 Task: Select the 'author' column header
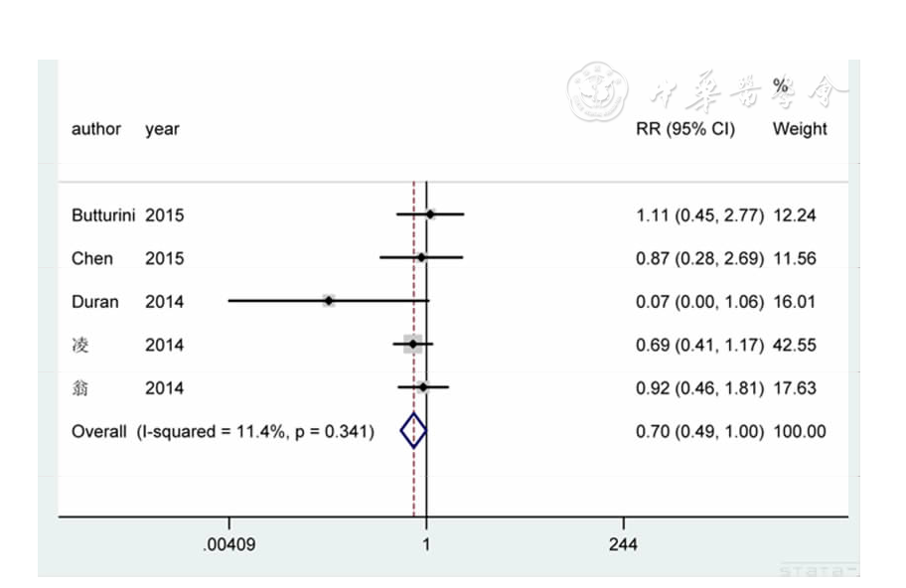pyautogui.click(x=96, y=129)
